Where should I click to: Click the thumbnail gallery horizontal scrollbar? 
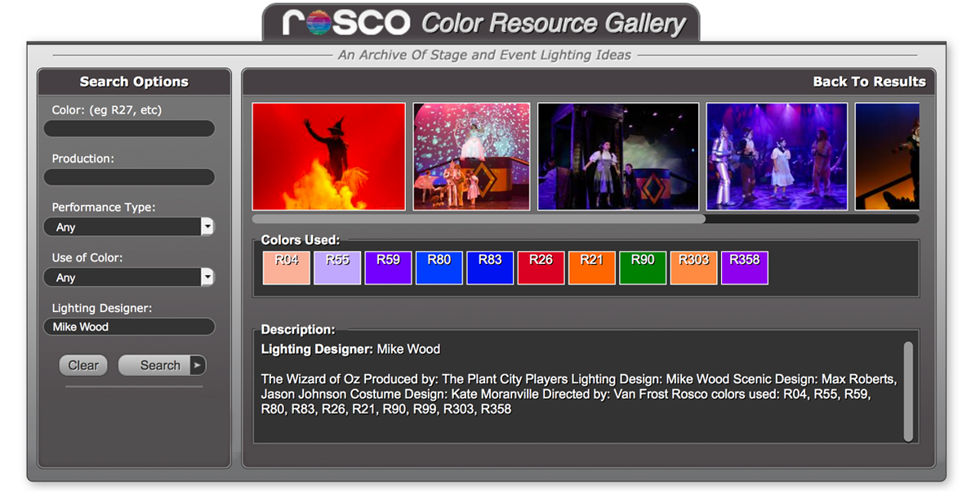(479, 218)
